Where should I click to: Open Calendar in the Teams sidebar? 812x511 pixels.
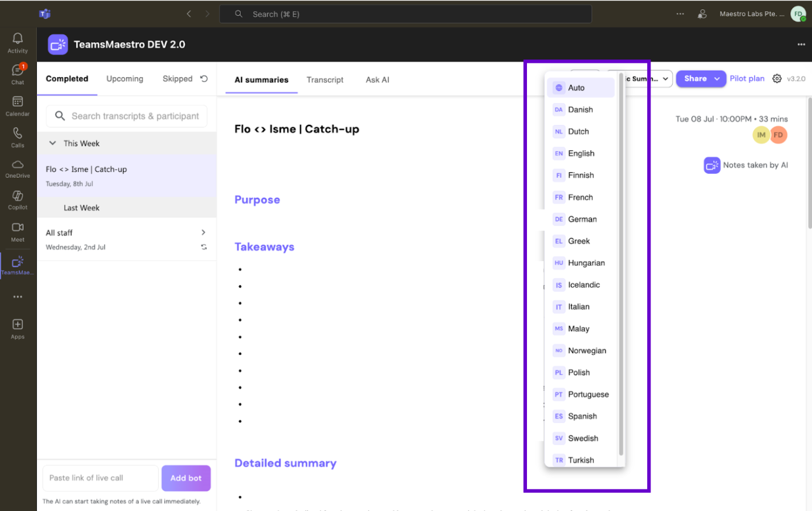[18, 106]
